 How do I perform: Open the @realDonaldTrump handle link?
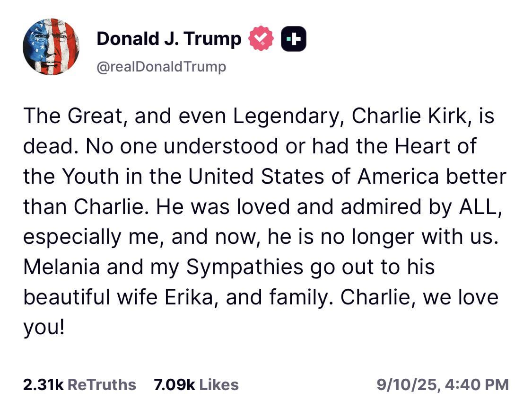point(161,67)
